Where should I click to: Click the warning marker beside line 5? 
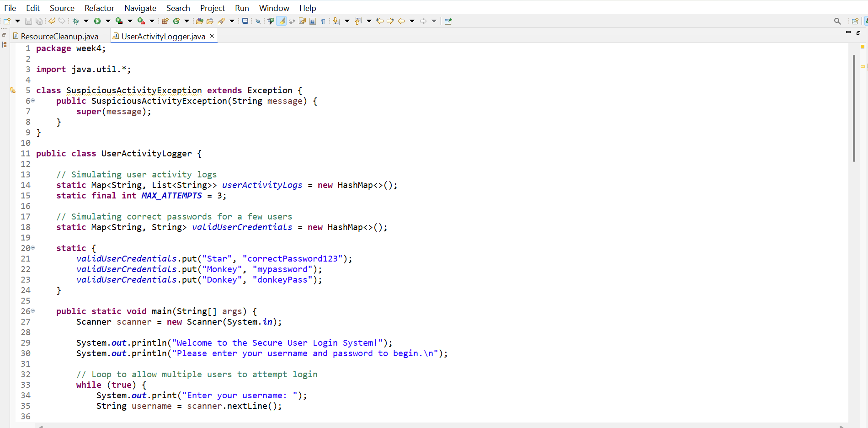point(13,91)
